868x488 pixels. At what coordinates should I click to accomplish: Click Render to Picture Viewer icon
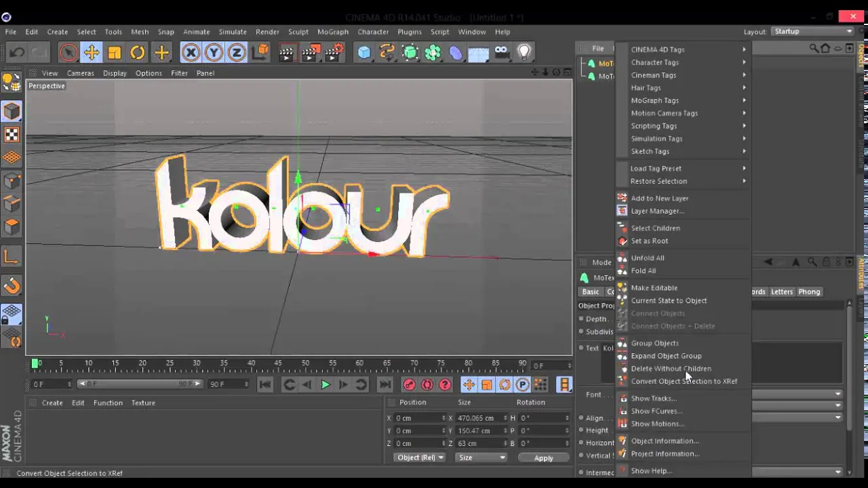click(311, 52)
